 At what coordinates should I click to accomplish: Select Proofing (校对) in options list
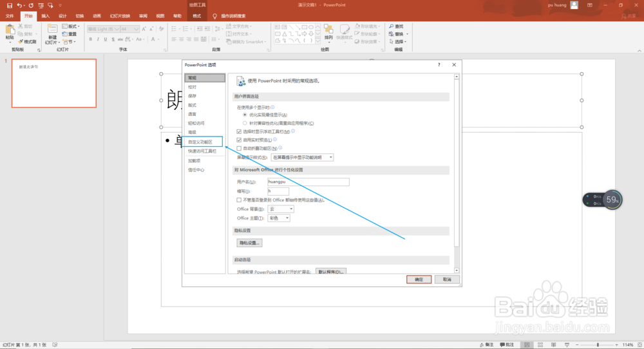205,87
